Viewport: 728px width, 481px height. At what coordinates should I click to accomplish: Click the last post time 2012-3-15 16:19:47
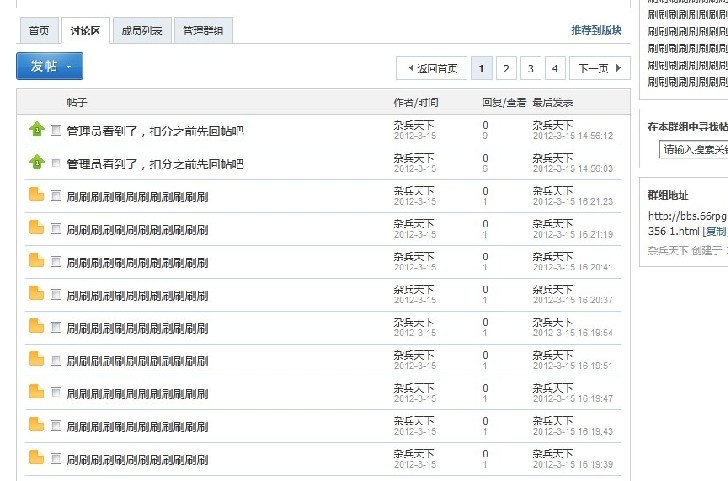coord(572,398)
